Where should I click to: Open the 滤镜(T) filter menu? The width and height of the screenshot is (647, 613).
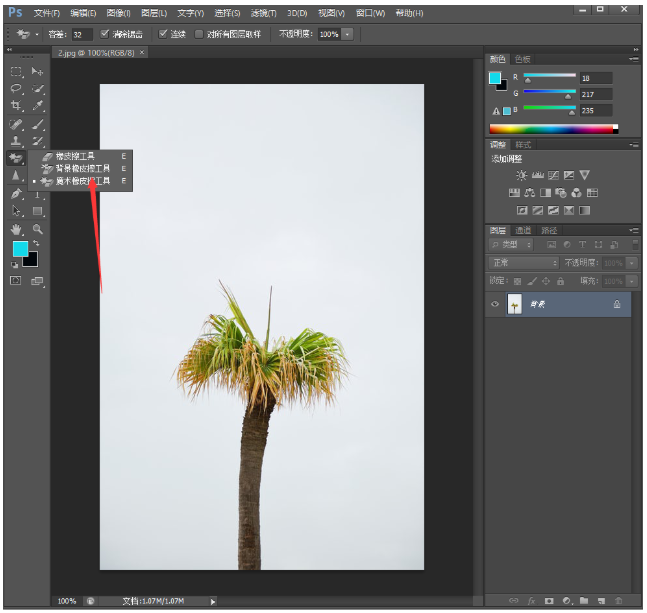pos(264,13)
